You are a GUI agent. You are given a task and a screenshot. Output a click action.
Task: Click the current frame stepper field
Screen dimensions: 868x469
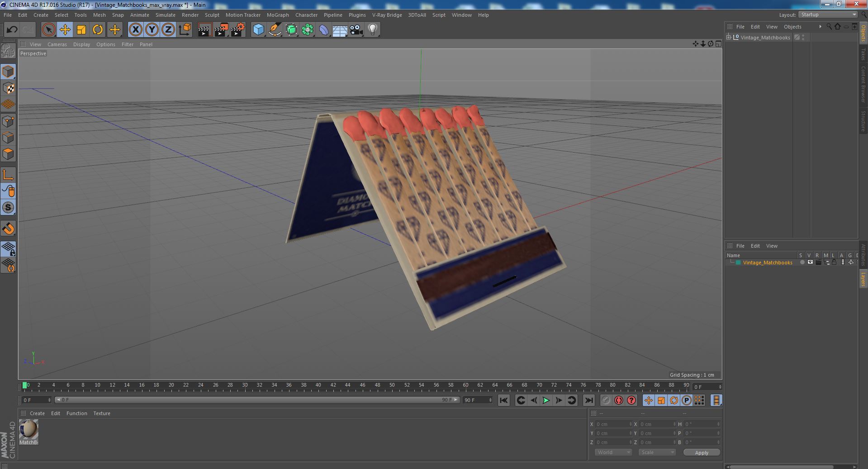point(707,387)
